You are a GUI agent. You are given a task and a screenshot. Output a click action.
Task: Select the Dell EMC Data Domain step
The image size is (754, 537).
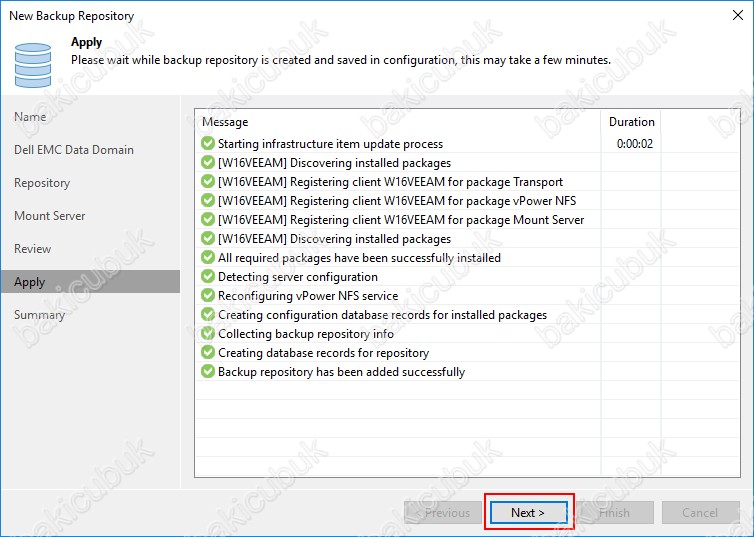click(x=74, y=150)
